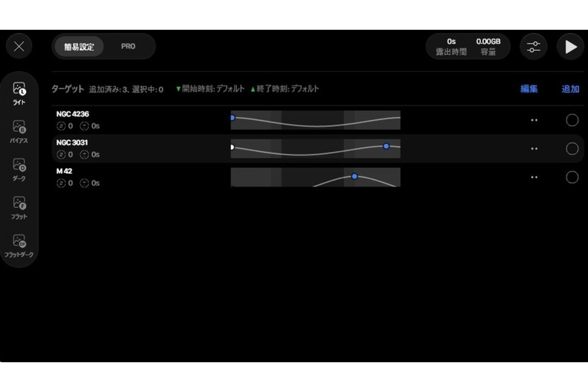Viewport: 588px width, 392px height.
Task: Click the NGC 4236 target name
Action: tap(73, 114)
